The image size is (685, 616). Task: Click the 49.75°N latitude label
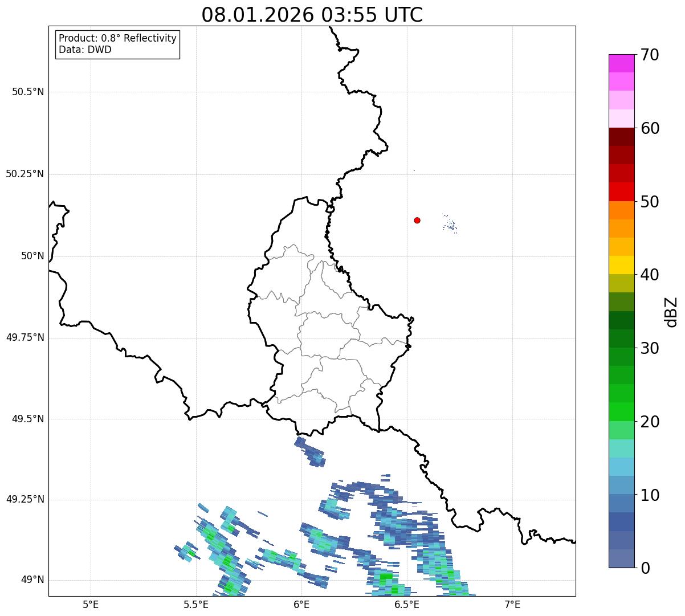(x=25, y=337)
